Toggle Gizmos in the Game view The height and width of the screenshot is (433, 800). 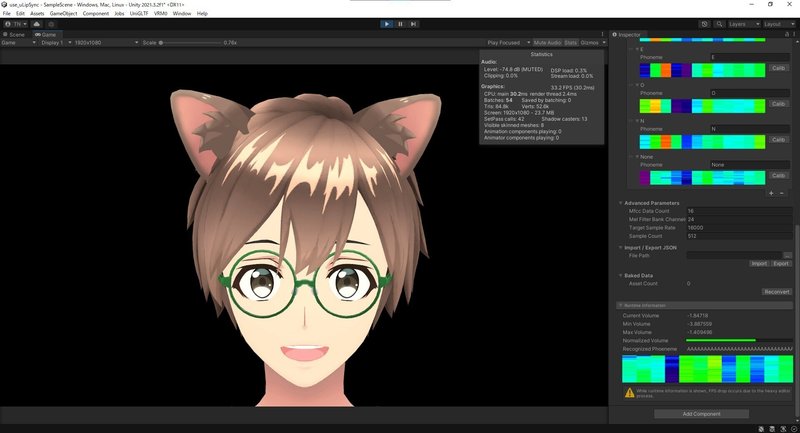tap(589, 43)
